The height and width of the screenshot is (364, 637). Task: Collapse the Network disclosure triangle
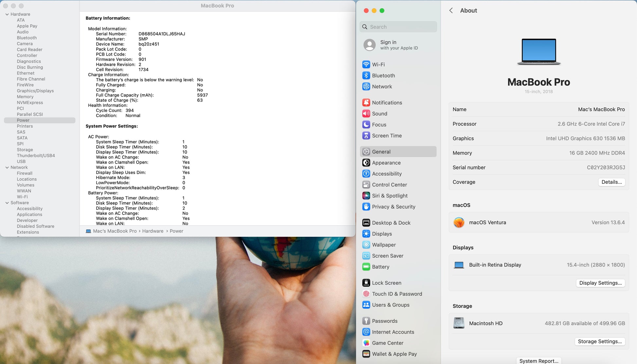7,167
